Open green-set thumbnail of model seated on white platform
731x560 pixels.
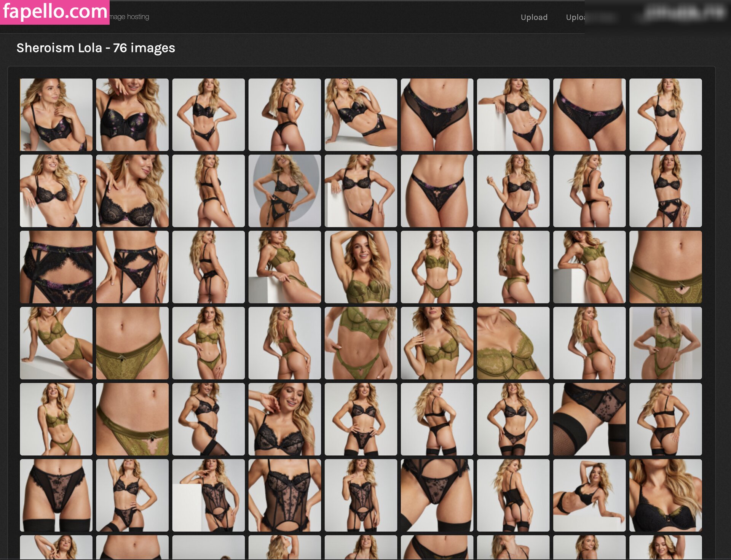click(x=56, y=343)
